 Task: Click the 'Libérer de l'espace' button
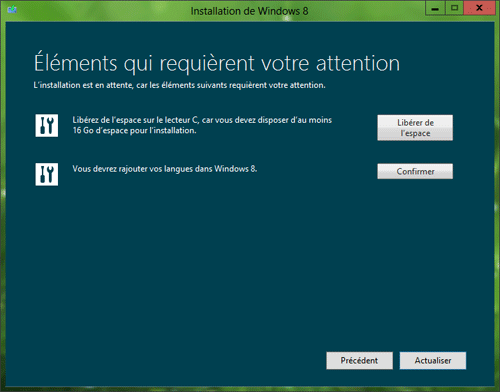[415, 128]
